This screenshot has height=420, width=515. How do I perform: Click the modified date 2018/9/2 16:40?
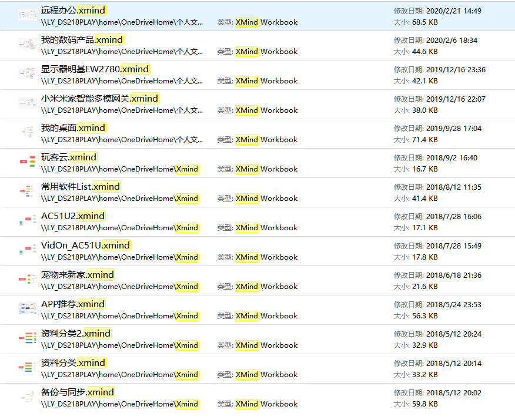point(452,158)
